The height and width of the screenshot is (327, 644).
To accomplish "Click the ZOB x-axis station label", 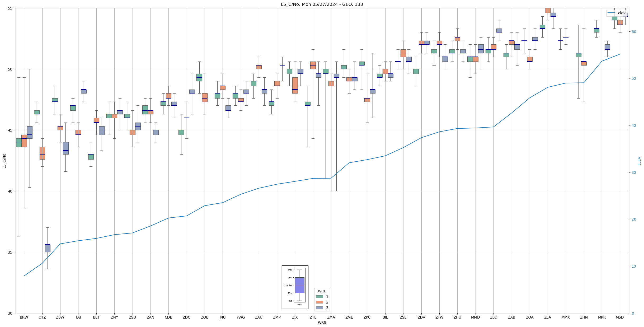I will [x=205, y=317].
